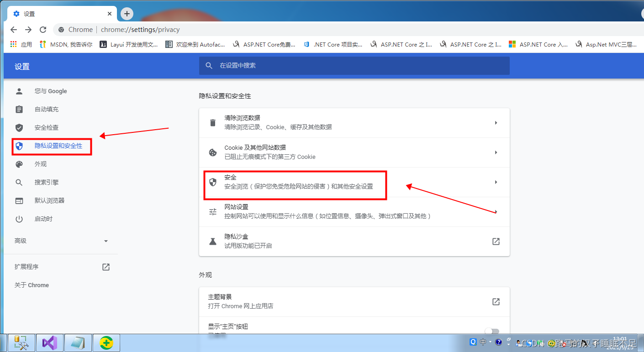
Task: Open the 360 browser taskbar icon
Action: (106, 342)
